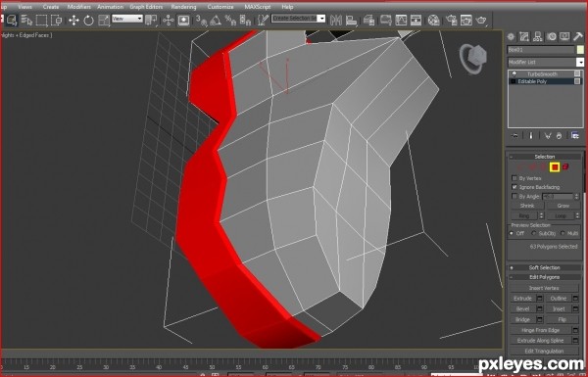Image resolution: width=588 pixels, height=377 pixels.
Task: Open Rendered Frame Window icon
Action: pyautogui.click(x=466, y=20)
